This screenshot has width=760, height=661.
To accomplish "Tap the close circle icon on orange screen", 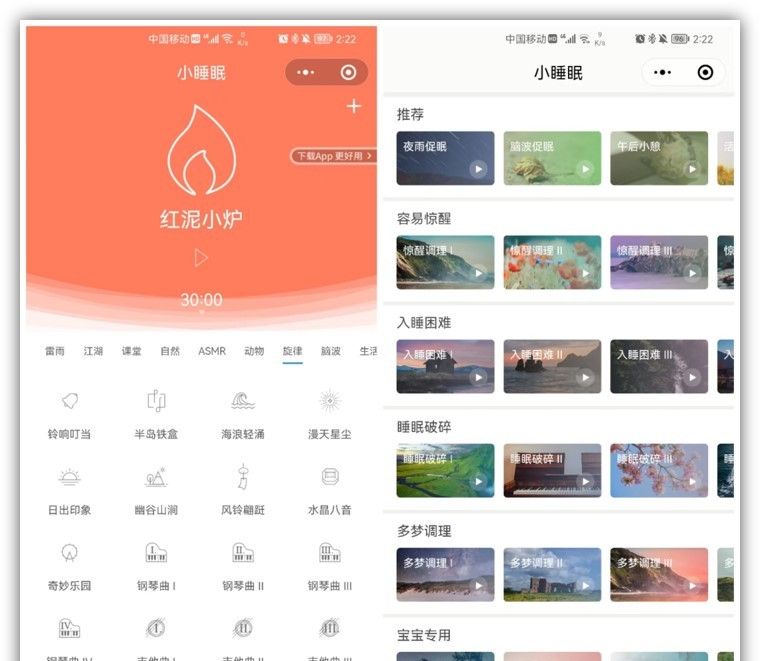I will [x=348, y=73].
